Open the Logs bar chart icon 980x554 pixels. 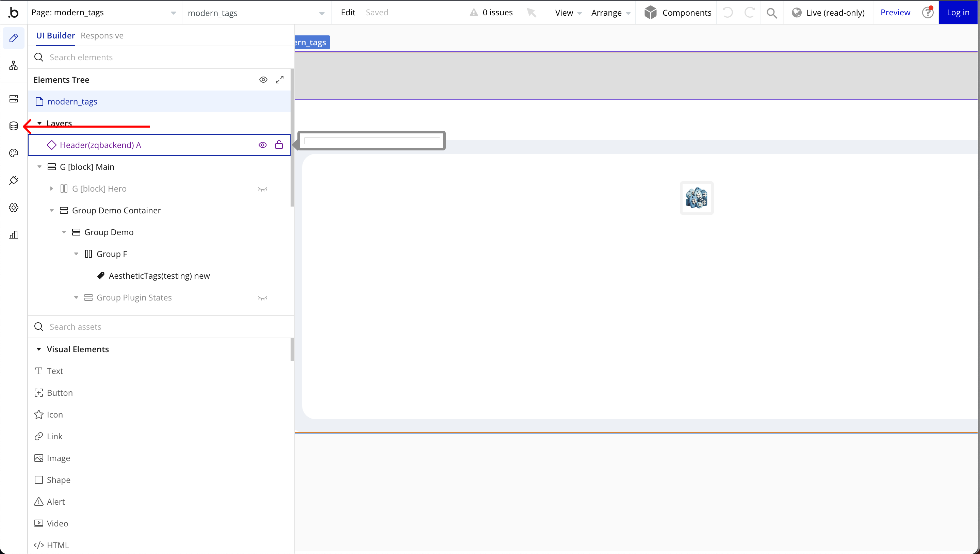click(13, 235)
